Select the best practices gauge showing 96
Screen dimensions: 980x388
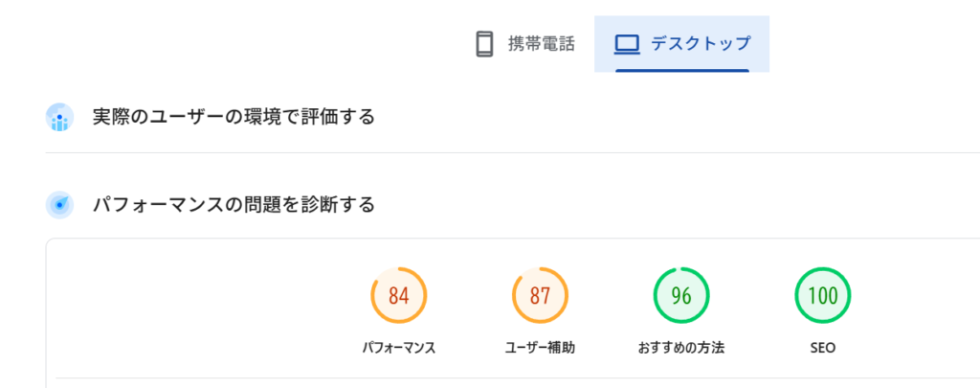(681, 295)
